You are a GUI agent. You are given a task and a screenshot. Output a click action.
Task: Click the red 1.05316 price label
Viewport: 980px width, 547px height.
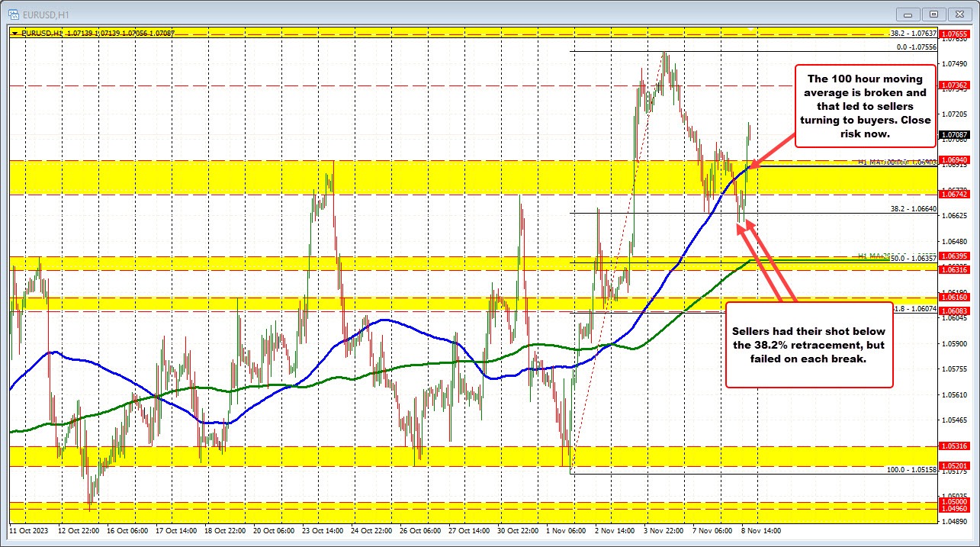pyautogui.click(x=955, y=446)
